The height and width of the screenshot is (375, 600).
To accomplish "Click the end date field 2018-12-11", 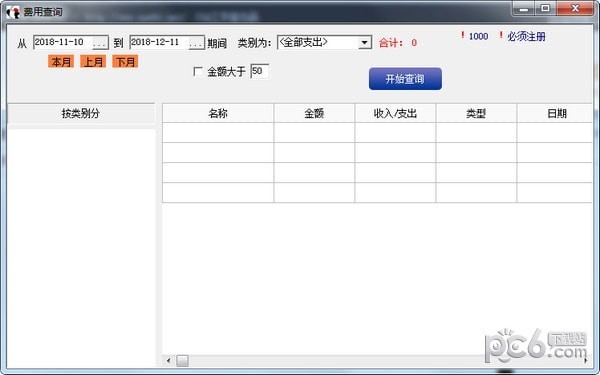I will pos(159,42).
